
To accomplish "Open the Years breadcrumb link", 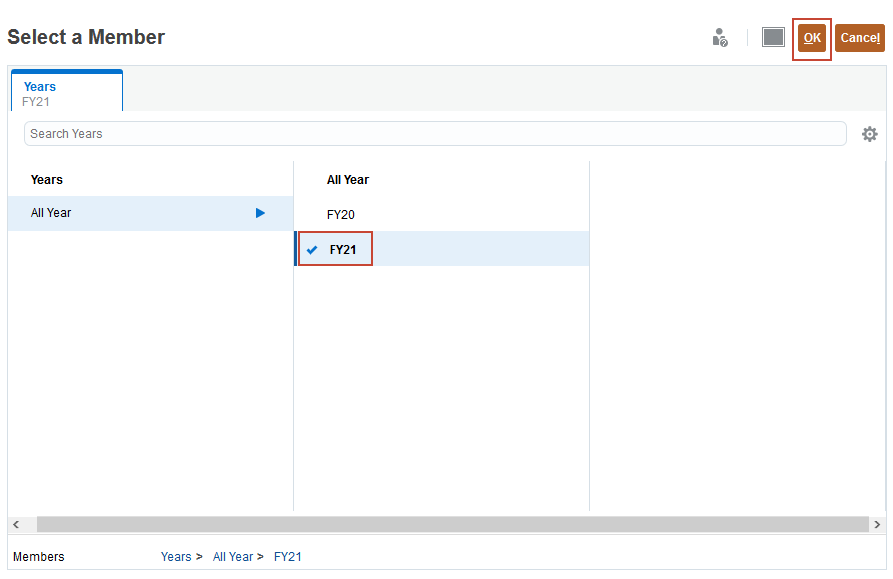I will (176, 557).
